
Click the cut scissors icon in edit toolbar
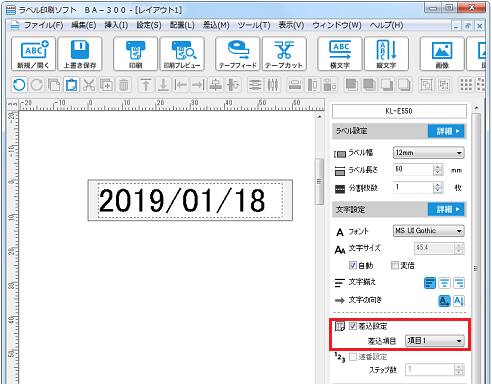(89, 85)
